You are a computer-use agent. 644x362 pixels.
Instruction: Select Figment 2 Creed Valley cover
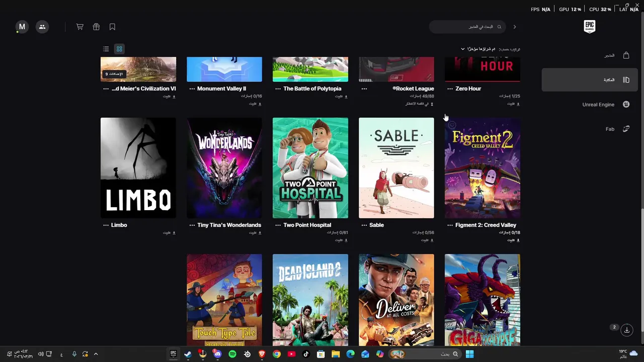point(482,168)
